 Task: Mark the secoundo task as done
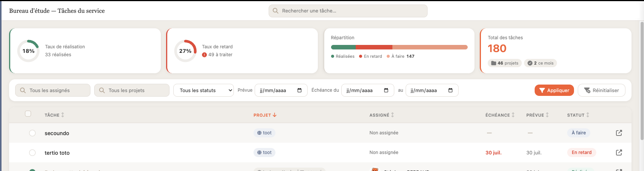coord(33,133)
